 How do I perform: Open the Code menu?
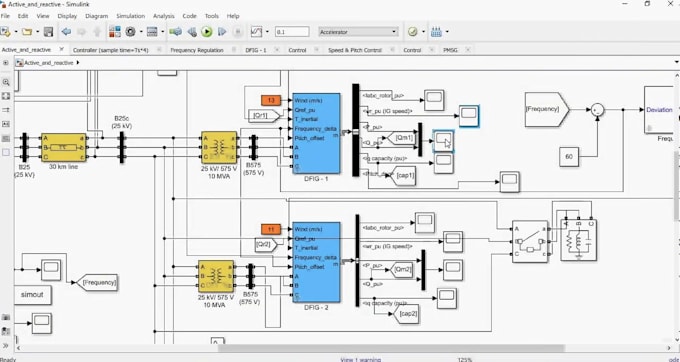pos(189,16)
